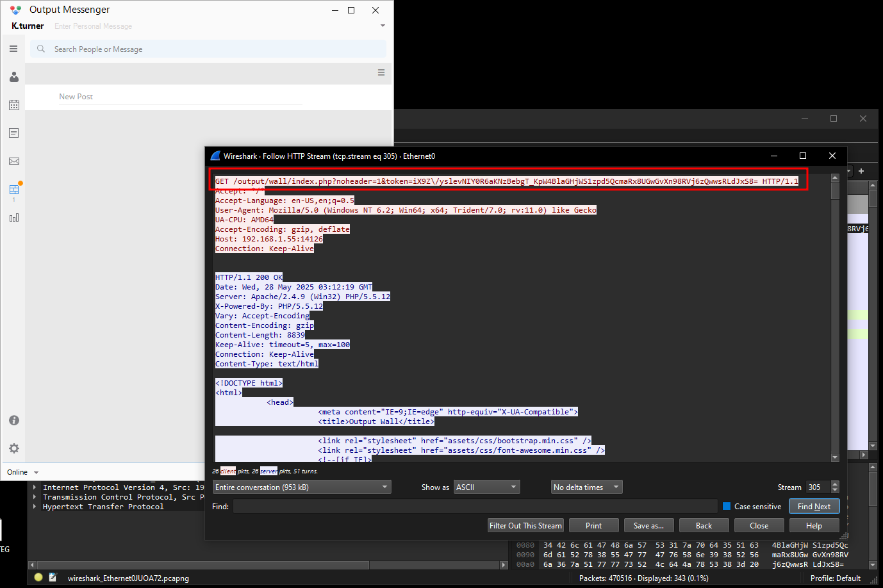Click the search magnifier icon
The height and width of the screenshot is (588, 883).
pyautogui.click(x=41, y=49)
